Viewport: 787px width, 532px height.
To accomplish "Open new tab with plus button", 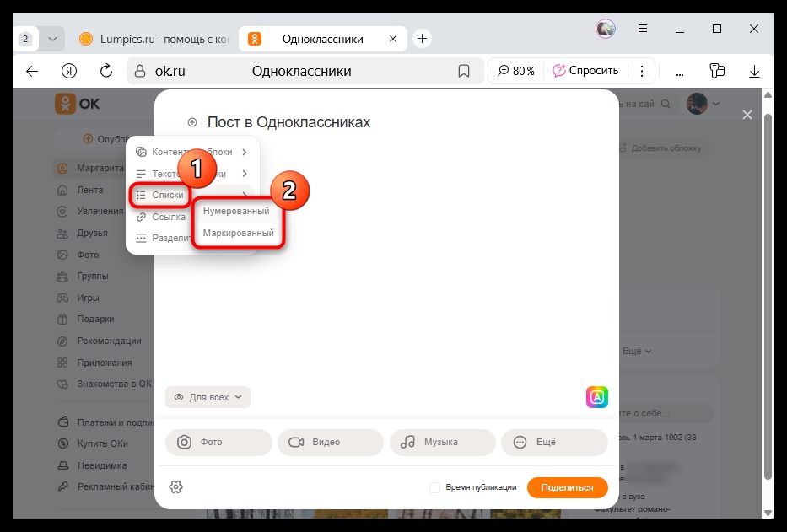I will [422, 39].
